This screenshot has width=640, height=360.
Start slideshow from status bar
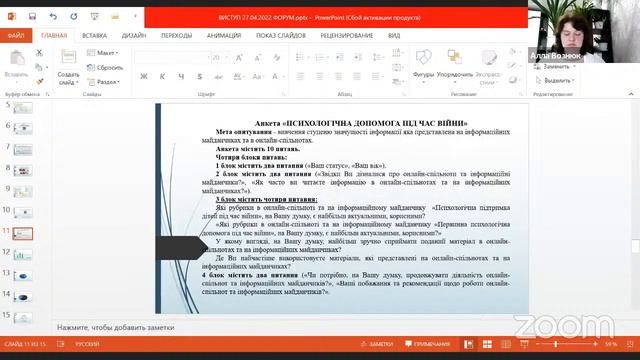point(524,344)
